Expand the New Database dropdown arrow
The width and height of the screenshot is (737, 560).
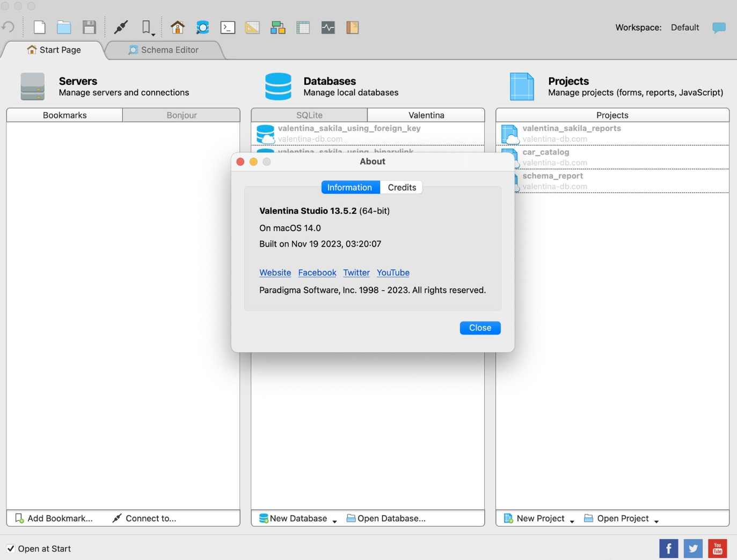click(334, 521)
